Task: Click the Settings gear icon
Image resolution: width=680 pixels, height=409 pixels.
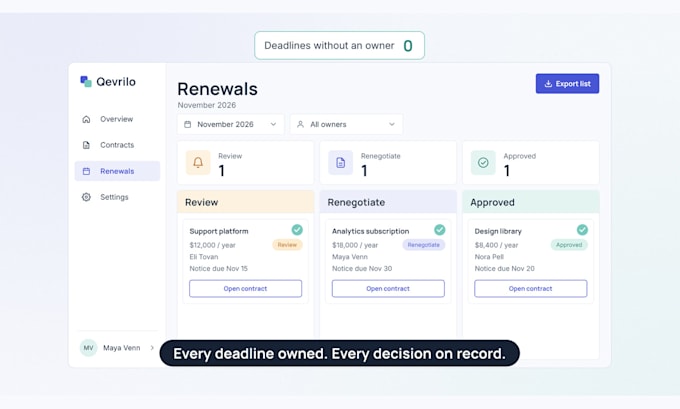Action: tap(86, 197)
